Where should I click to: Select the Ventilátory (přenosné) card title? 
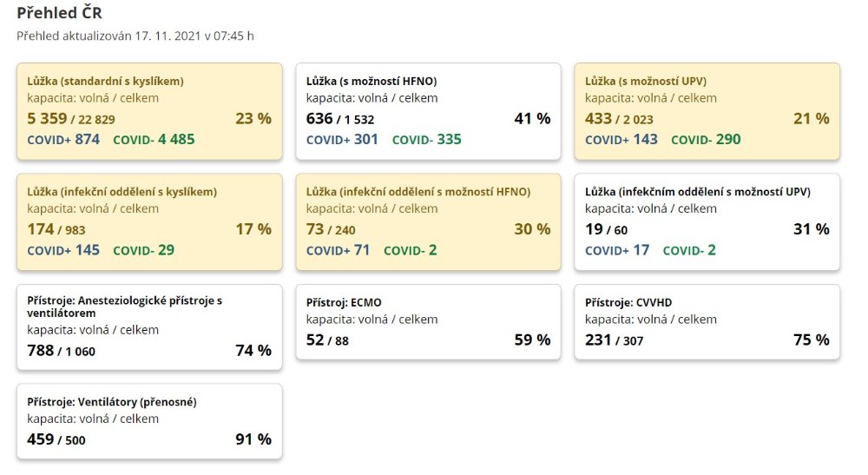(112, 402)
